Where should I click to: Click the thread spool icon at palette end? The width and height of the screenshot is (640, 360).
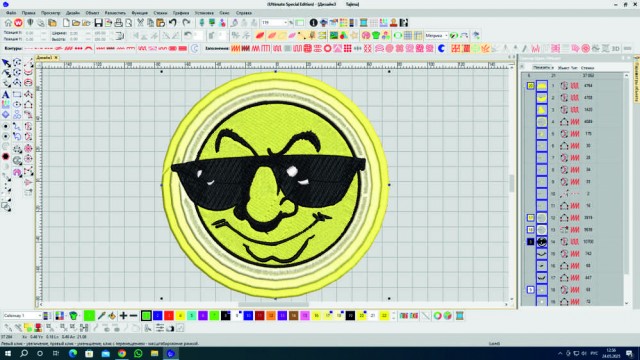click(x=460, y=316)
